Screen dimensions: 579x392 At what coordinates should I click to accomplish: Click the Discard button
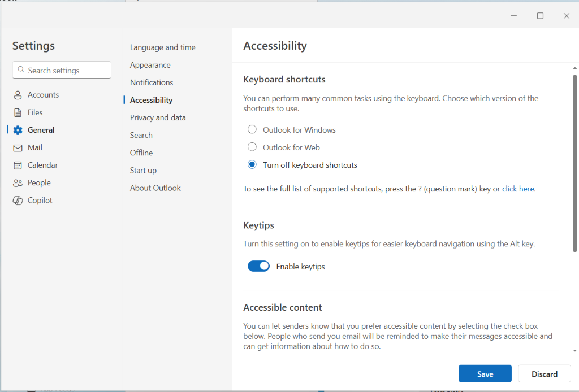(544, 374)
